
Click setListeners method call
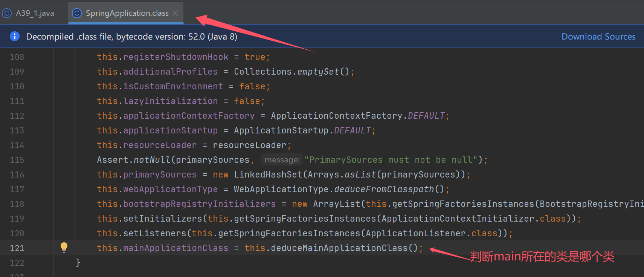(155, 233)
